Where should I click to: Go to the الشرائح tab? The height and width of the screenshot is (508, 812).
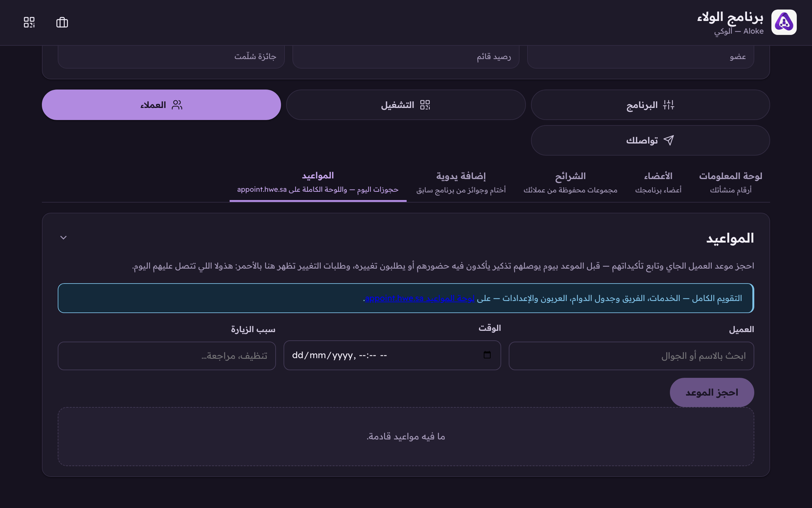(570, 183)
